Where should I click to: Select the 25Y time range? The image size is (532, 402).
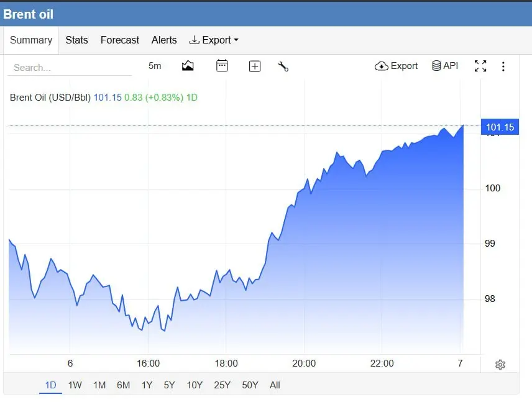222,385
